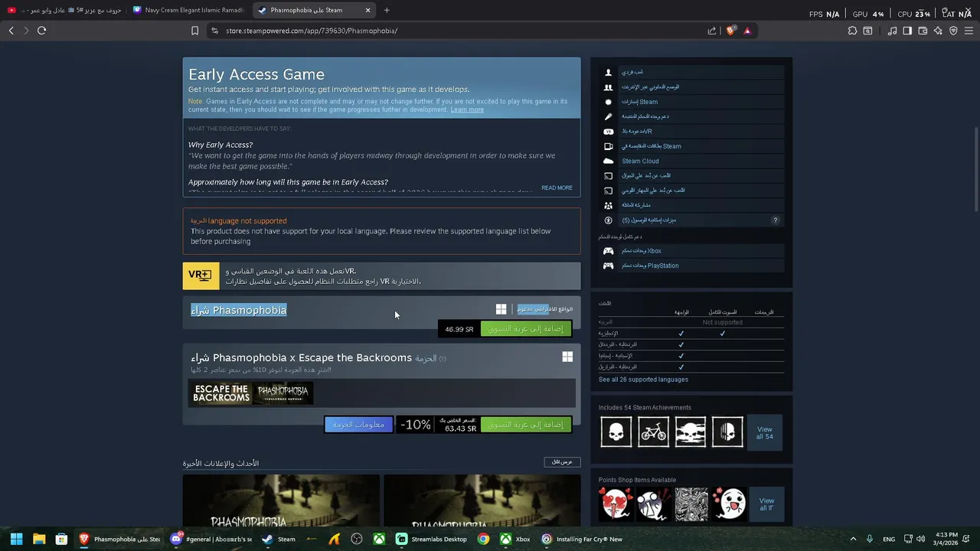Expand Early Access text with READ MORE

[x=557, y=187]
